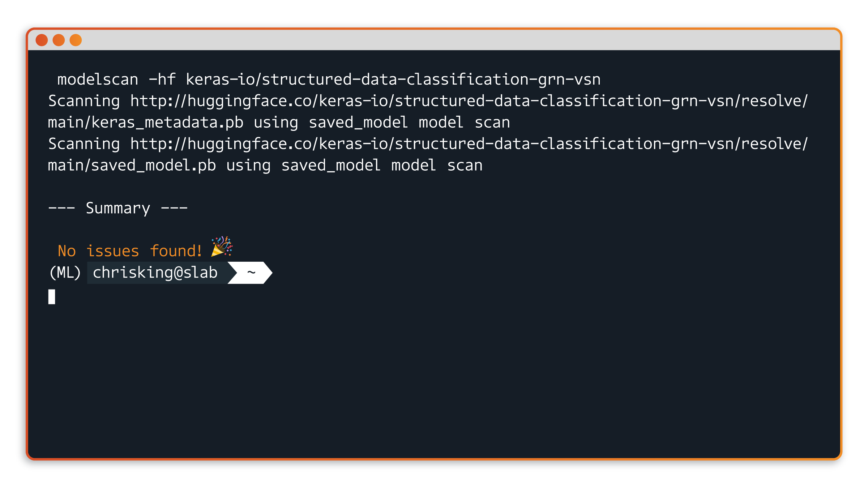This screenshot has width=868, height=488.
Task: Click the (ML) environment indicator
Action: pyautogui.click(x=65, y=273)
